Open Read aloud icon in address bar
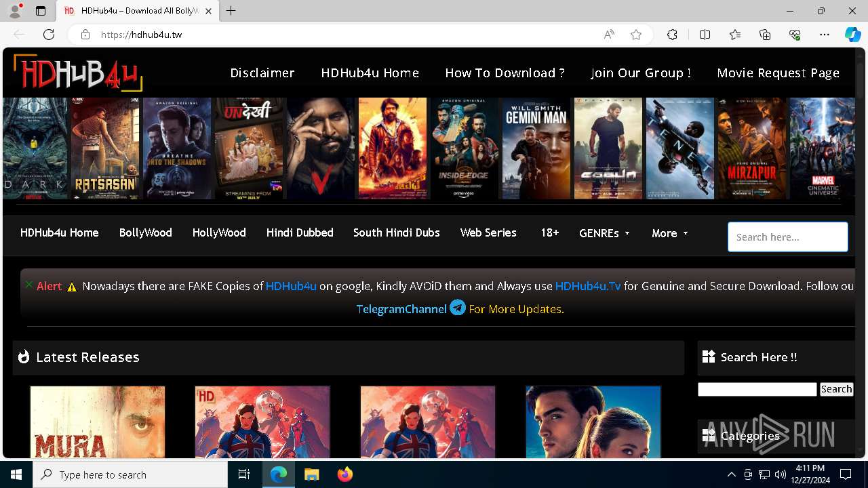 tap(609, 35)
